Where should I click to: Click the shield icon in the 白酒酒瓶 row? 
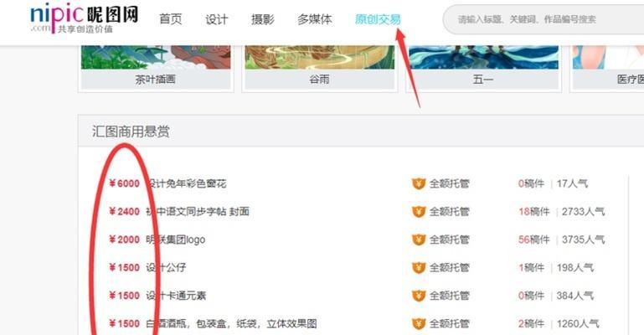(419, 323)
